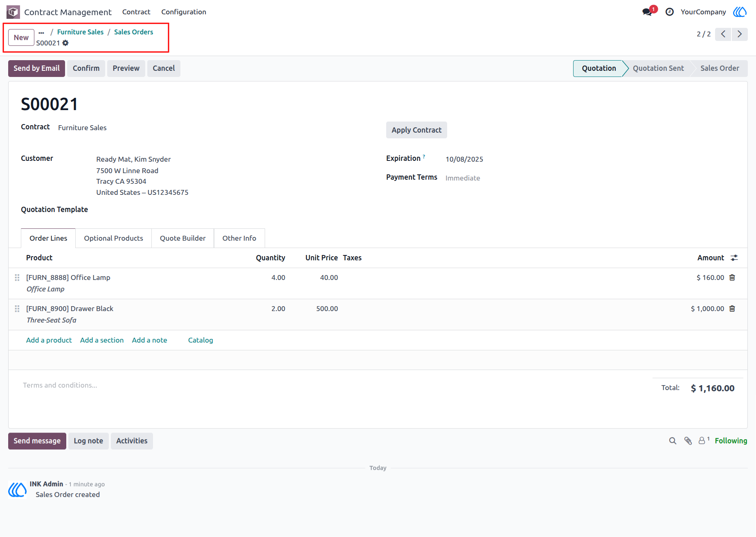Go to the next record arrow
Image resolution: width=756 pixels, height=537 pixels.
coord(740,34)
